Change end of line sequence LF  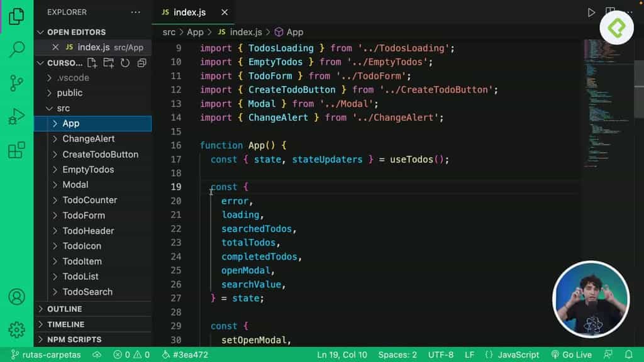click(469, 354)
